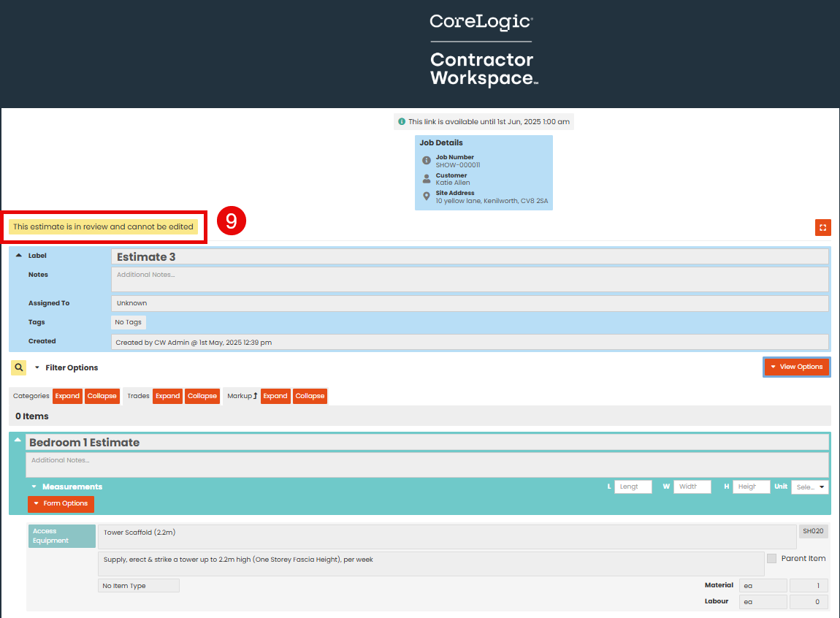Screen dimensions: 840x618
Task: Click the Markup sort arrow icon
Action: pyautogui.click(x=255, y=396)
